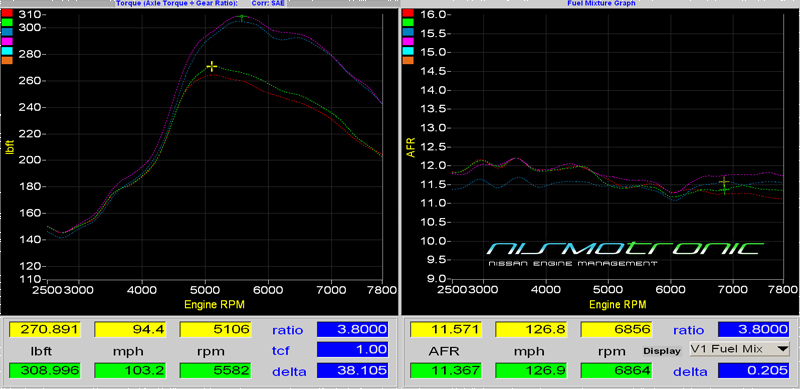This screenshot has height=389, width=800.
Task: Click the green peak marker on torque curve
Action: coord(242,17)
